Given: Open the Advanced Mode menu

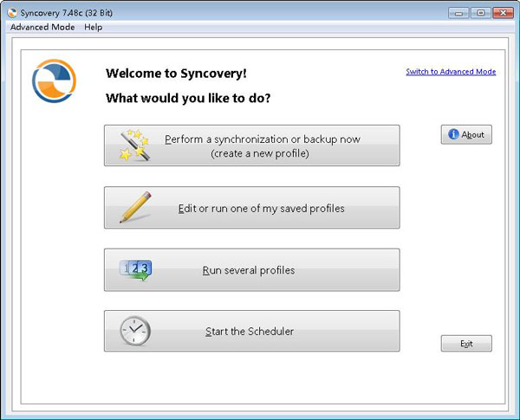Looking at the screenshot, I should click(42, 27).
